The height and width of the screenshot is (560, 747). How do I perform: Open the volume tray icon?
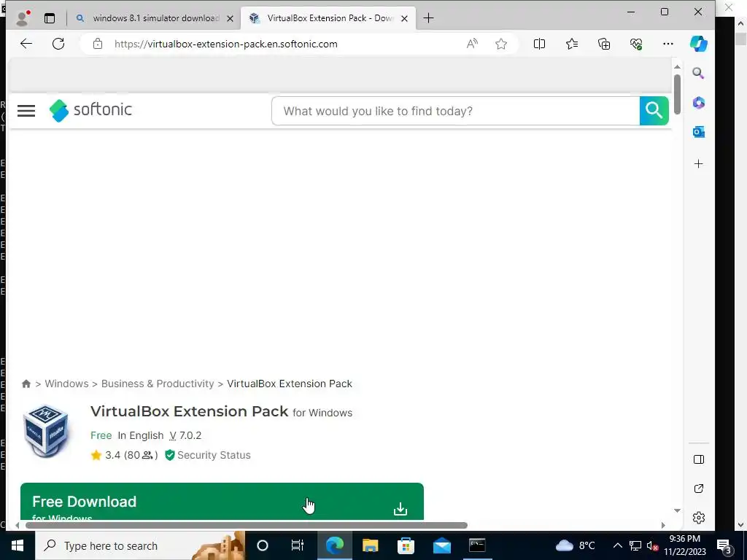(x=652, y=545)
